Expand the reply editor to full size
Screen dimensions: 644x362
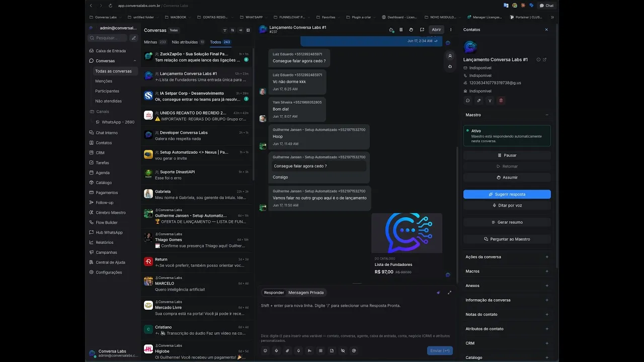tap(449, 293)
